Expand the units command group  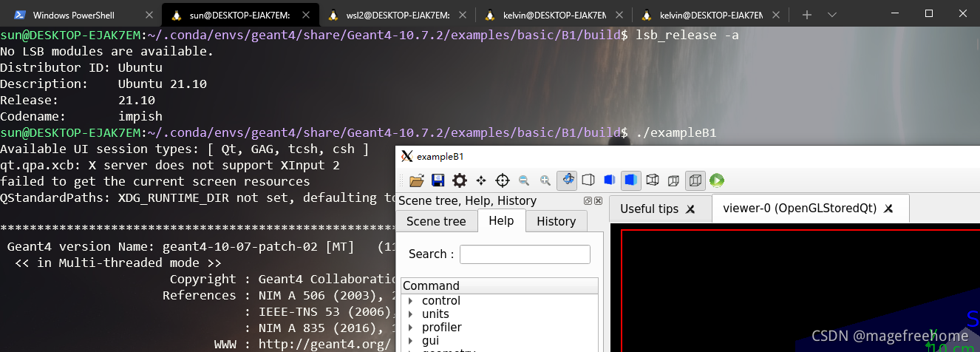click(410, 314)
